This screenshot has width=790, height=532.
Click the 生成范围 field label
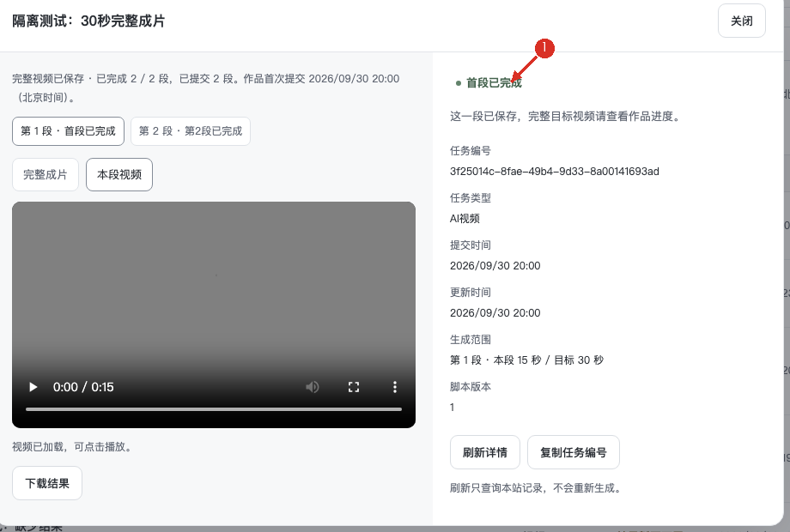(470, 340)
